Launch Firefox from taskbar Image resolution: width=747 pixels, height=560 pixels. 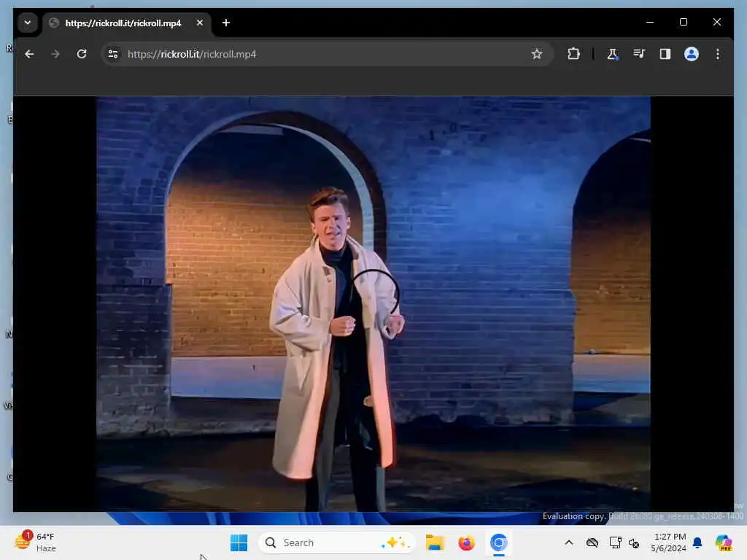466,542
